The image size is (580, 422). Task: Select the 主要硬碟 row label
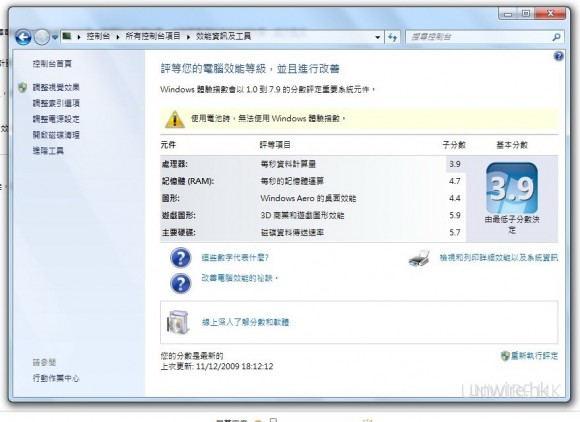[178, 233]
